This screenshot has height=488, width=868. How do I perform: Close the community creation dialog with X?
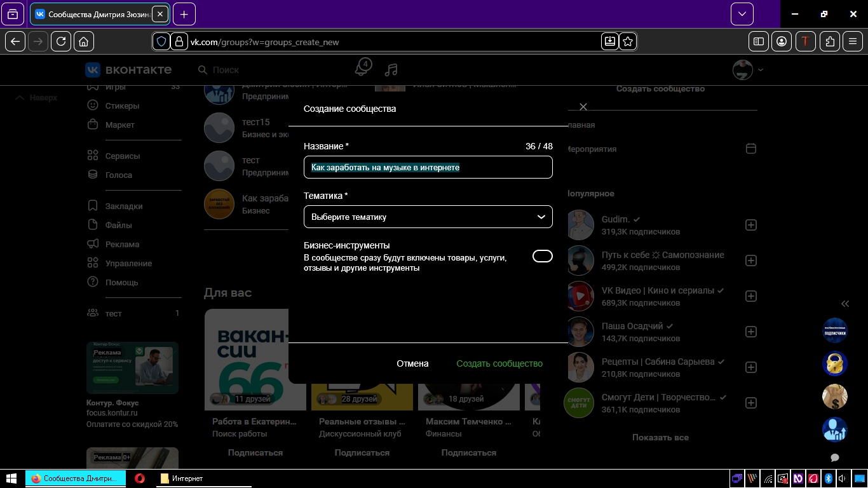[x=583, y=107]
